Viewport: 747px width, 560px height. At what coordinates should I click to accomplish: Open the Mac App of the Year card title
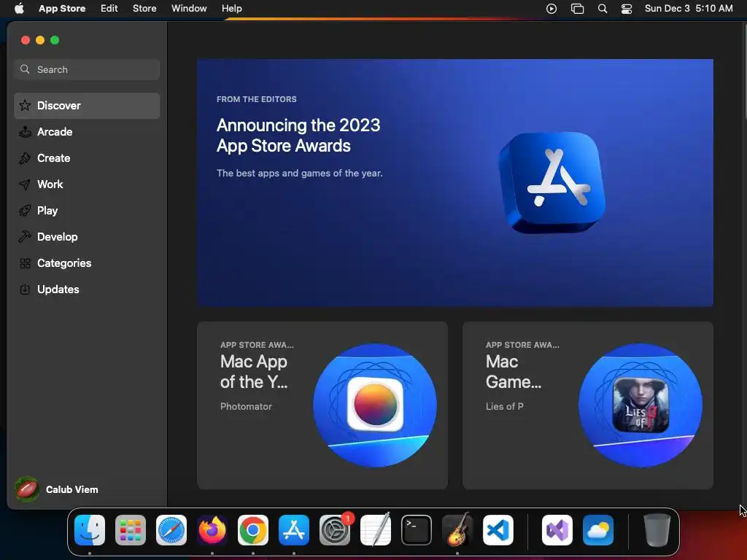click(x=254, y=371)
